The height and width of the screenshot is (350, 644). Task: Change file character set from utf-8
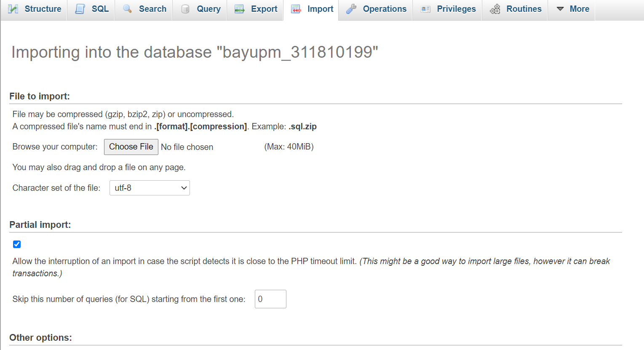point(150,188)
